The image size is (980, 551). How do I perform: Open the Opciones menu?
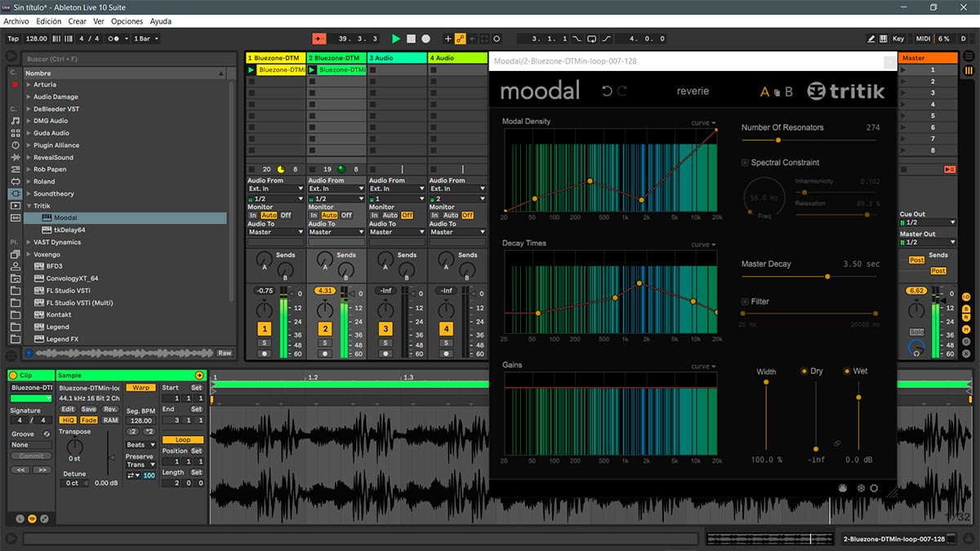point(127,21)
